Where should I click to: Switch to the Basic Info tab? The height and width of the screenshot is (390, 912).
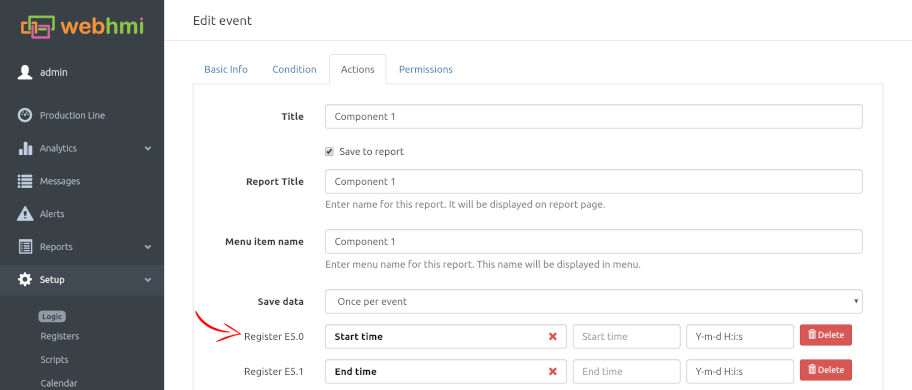coord(226,69)
